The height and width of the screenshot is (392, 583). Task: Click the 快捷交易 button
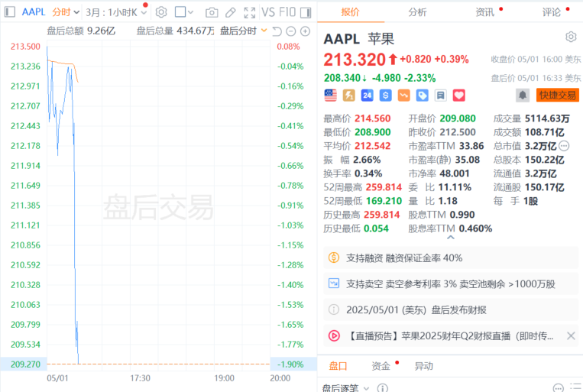[556, 95]
